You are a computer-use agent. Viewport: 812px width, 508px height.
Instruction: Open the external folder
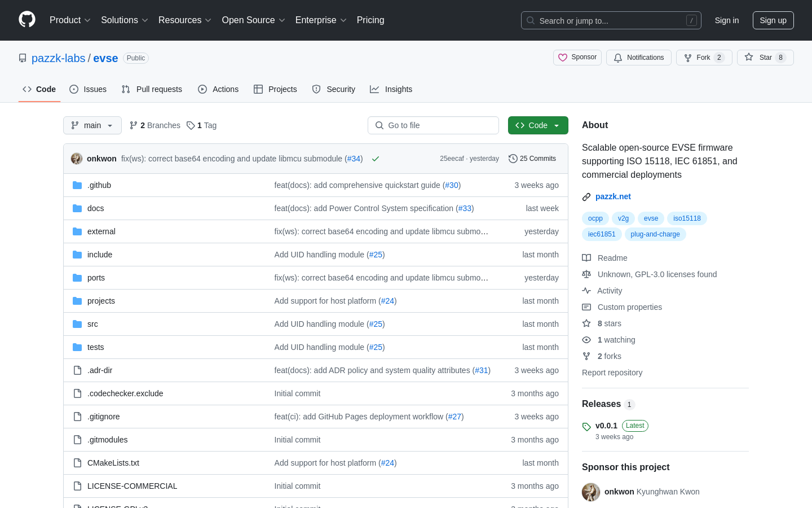click(x=101, y=231)
